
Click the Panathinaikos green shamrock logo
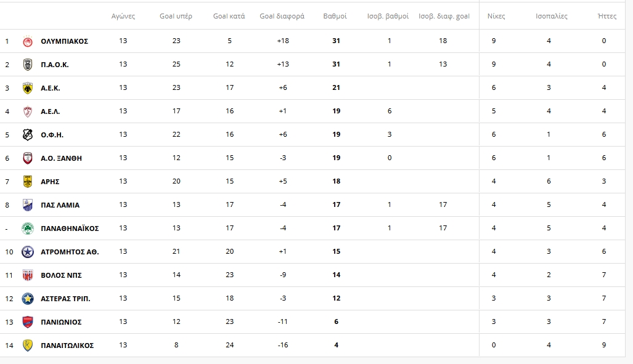coord(27,229)
